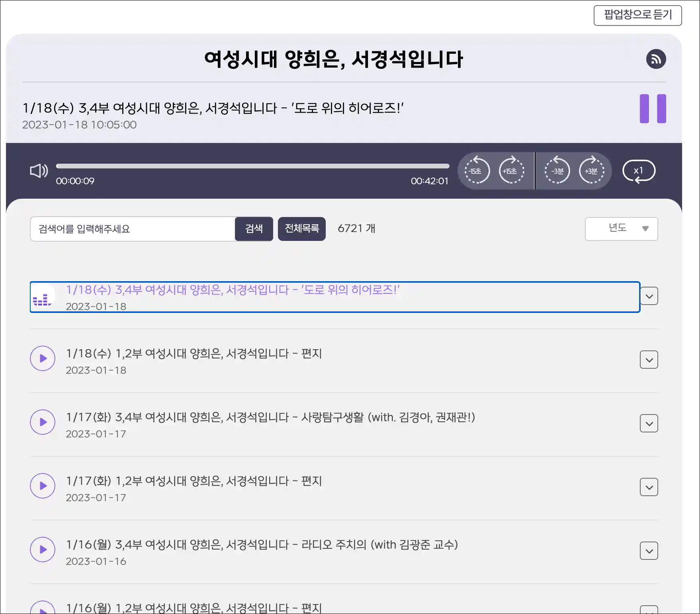The image size is (700, 614).
Task: Skip forward 3 minutes
Action: (591, 171)
